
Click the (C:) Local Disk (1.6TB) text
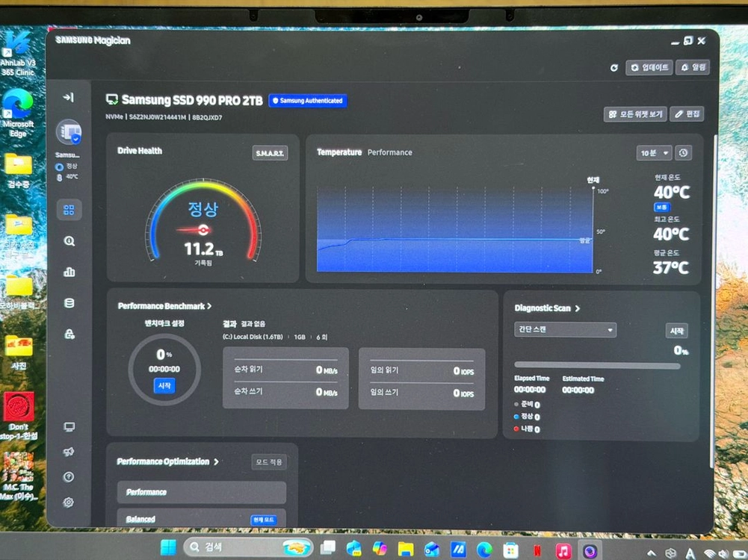click(x=253, y=337)
